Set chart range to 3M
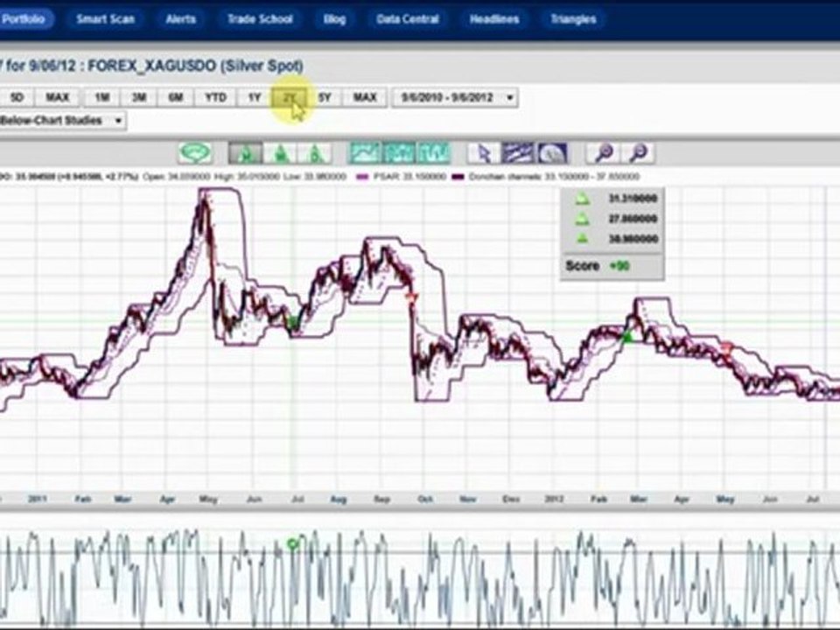This screenshot has width=840, height=630. pos(139,97)
